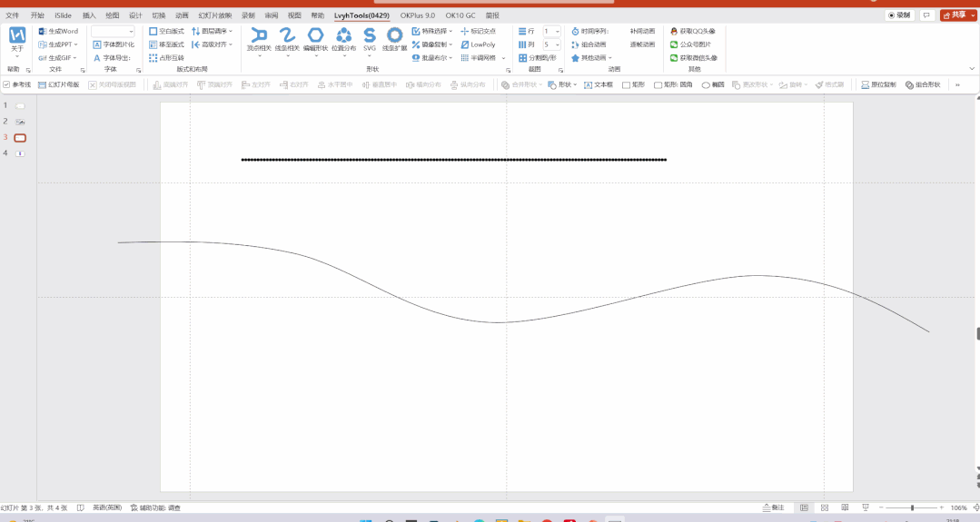Image resolution: width=980 pixels, height=522 pixels.
Task: Switch to the 动画 tab
Action: point(182,15)
